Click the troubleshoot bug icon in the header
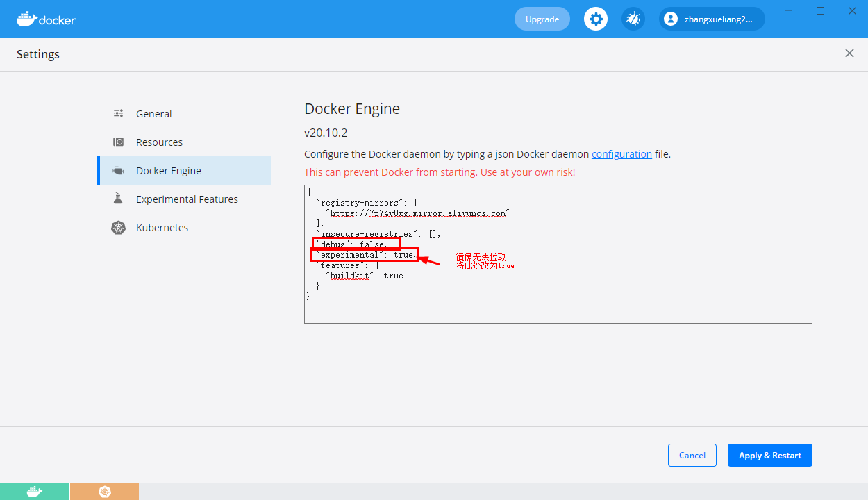Image resolution: width=868 pixels, height=500 pixels. tap(633, 19)
